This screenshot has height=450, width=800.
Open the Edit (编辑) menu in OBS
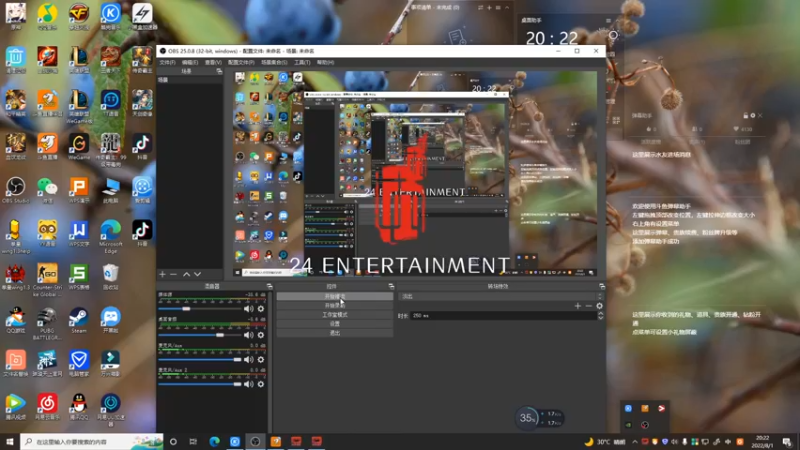coord(190,62)
